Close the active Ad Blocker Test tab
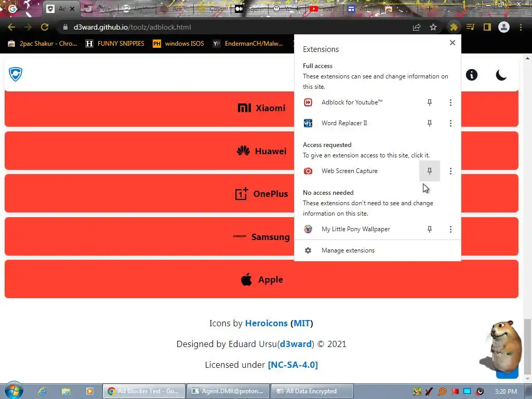Image resolution: width=532 pixels, height=399 pixels. (72, 9)
